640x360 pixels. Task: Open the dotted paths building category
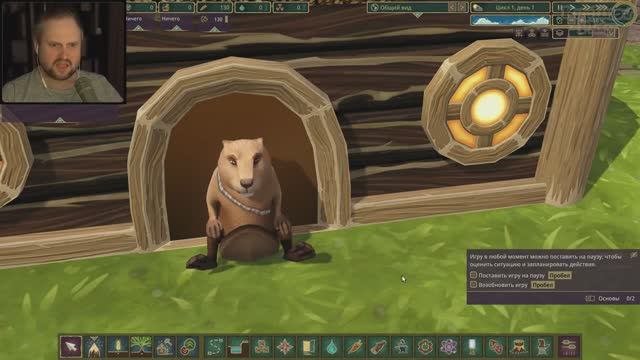point(215,347)
